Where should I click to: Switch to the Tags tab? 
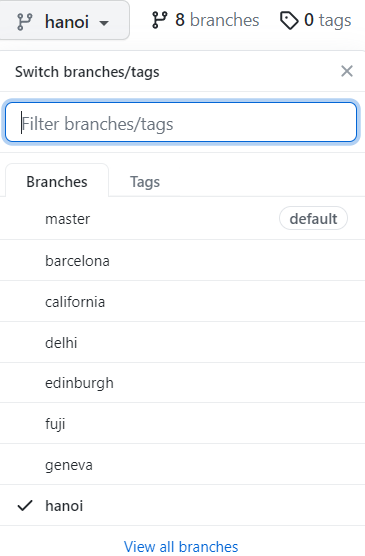145,182
